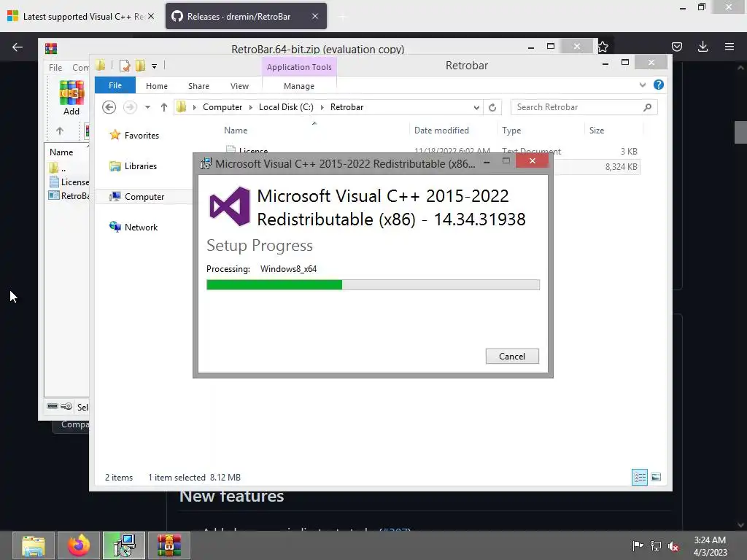The height and width of the screenshot is (560, 747).
Task: Open the View ribbon tab
Action: pyautogui.click(x=239, y=86)
